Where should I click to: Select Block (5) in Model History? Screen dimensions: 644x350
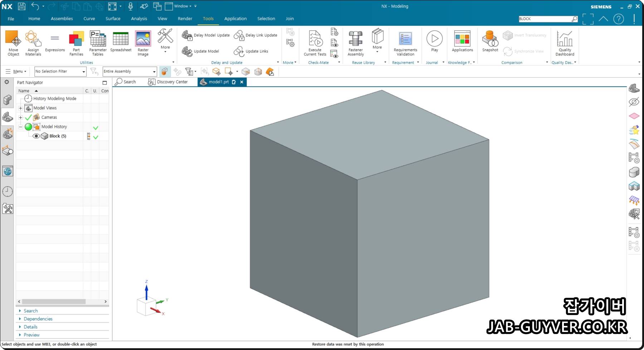click(x=58, y=136)
